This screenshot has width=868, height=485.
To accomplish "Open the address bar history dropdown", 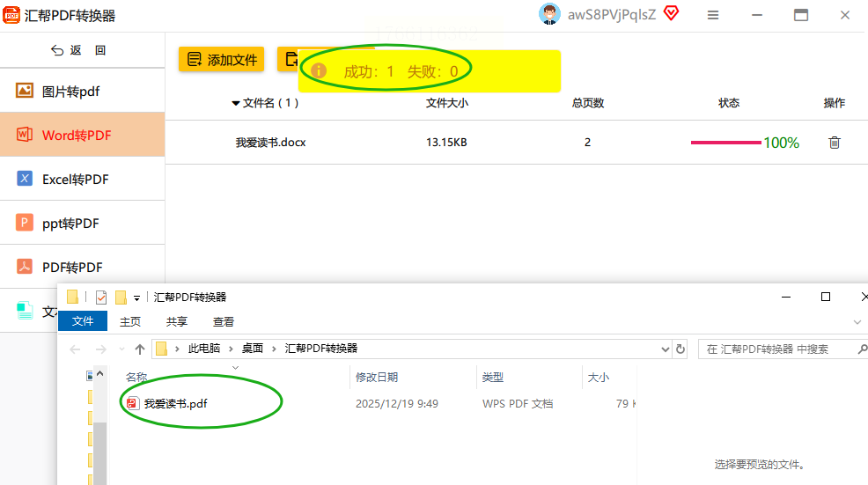I will pos(665,349).
